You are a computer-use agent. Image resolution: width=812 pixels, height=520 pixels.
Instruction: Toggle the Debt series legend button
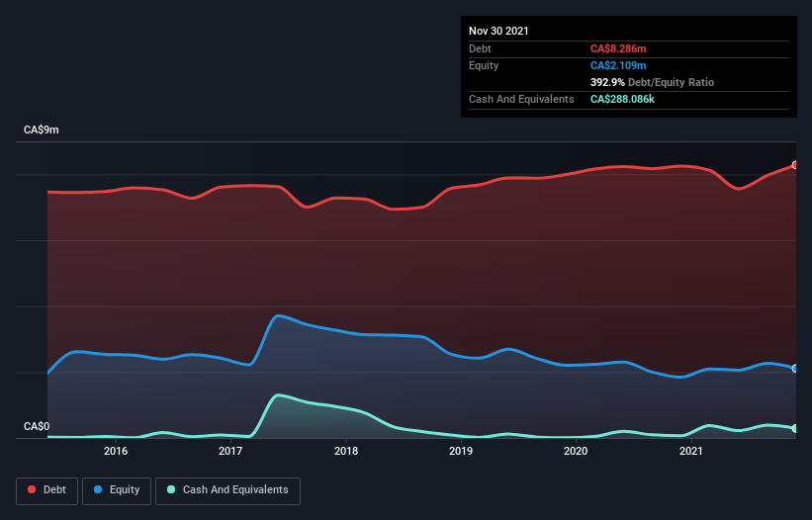pos(46,490)
